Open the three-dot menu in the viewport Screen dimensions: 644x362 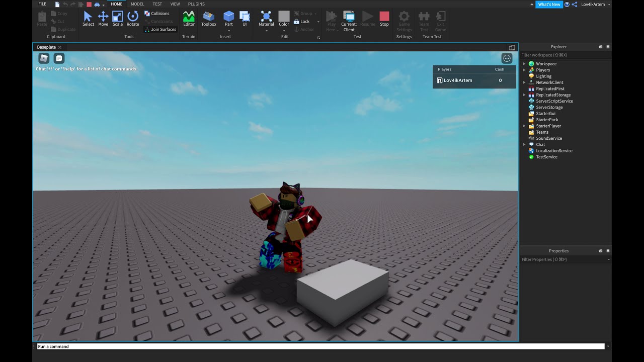(507, 58)
